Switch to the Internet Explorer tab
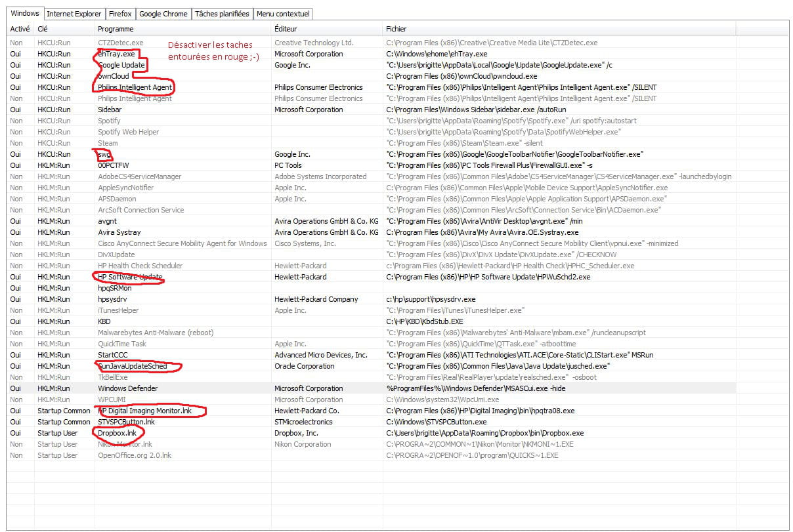 pos(74,14)
